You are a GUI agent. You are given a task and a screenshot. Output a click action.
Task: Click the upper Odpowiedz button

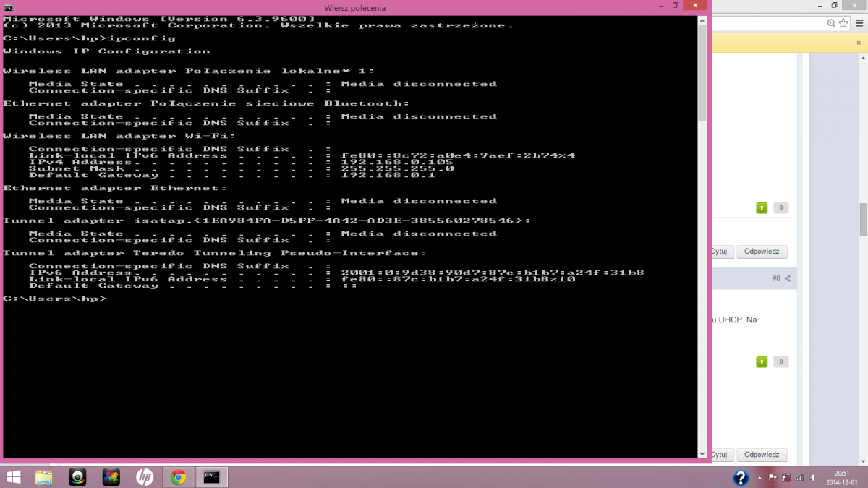coord(761,252)
